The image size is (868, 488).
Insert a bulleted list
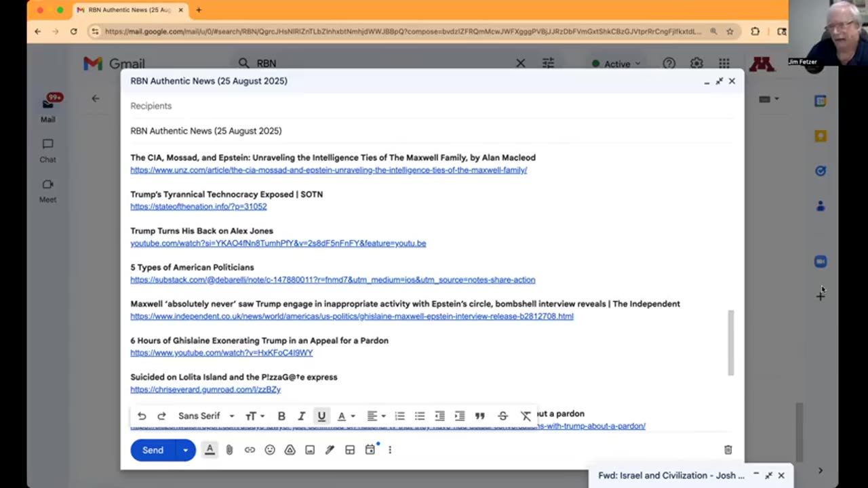pos(420,416)
